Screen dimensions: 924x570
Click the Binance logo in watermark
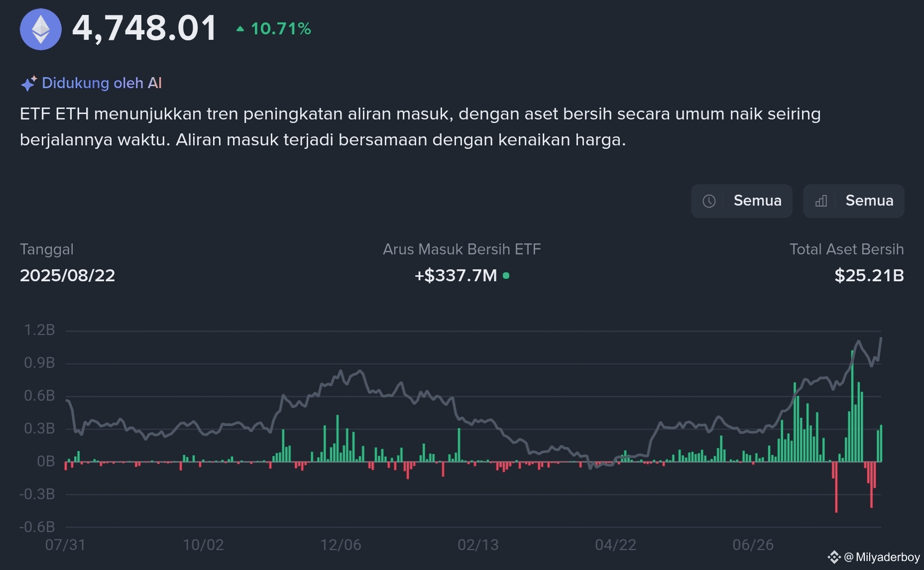[x=834, y=557]
